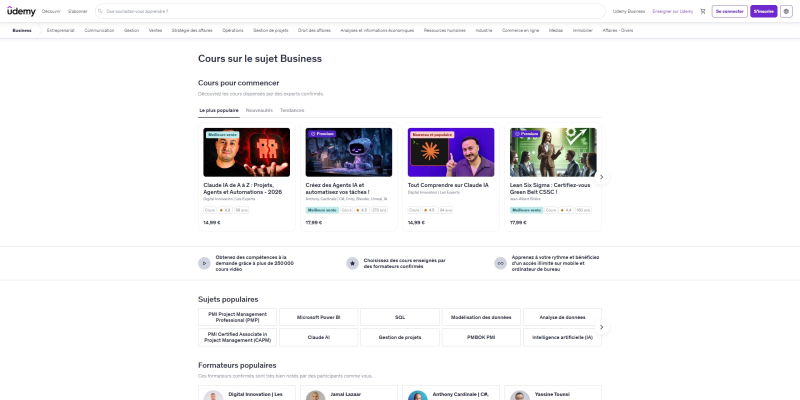Select Analyse de données topic
Screen dimensions: 800x400
[x=562, y=317]
